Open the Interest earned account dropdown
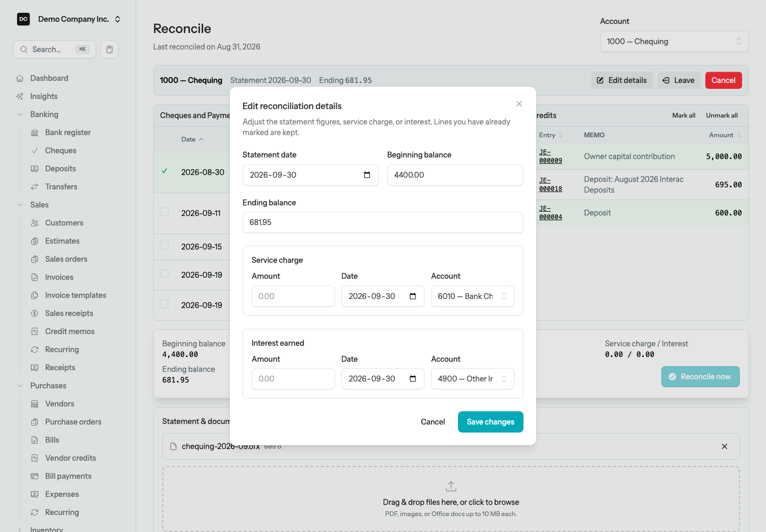The height and width of the screenshot is (532, 766). click(x=472, y=379)
